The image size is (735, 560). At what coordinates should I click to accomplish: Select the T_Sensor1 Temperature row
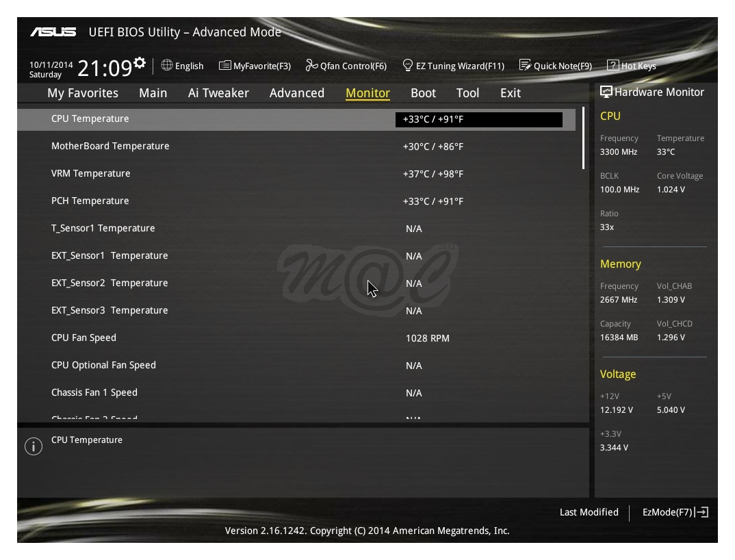[x=296, y=229]
